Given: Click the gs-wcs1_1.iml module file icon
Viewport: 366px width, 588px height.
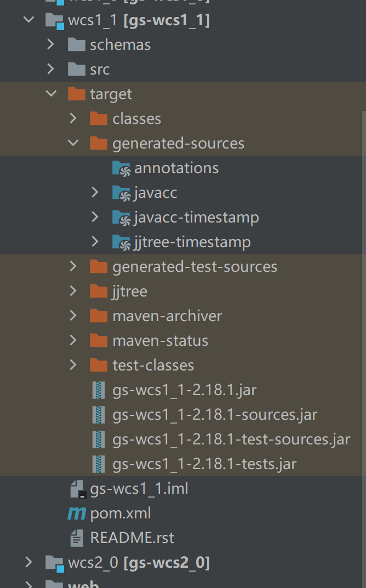Looking at the screenshot, I should pos(77,489).
